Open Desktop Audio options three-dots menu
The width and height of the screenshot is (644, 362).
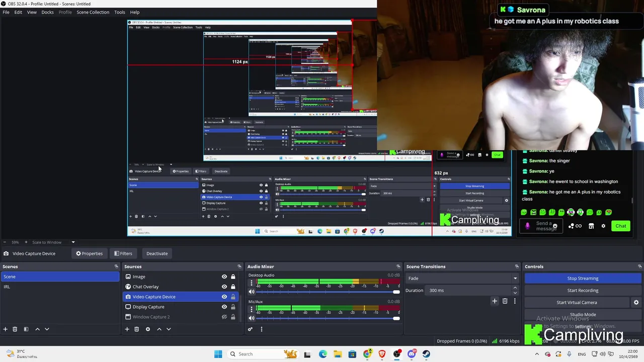pyautogui.click(x=252, y=283)
